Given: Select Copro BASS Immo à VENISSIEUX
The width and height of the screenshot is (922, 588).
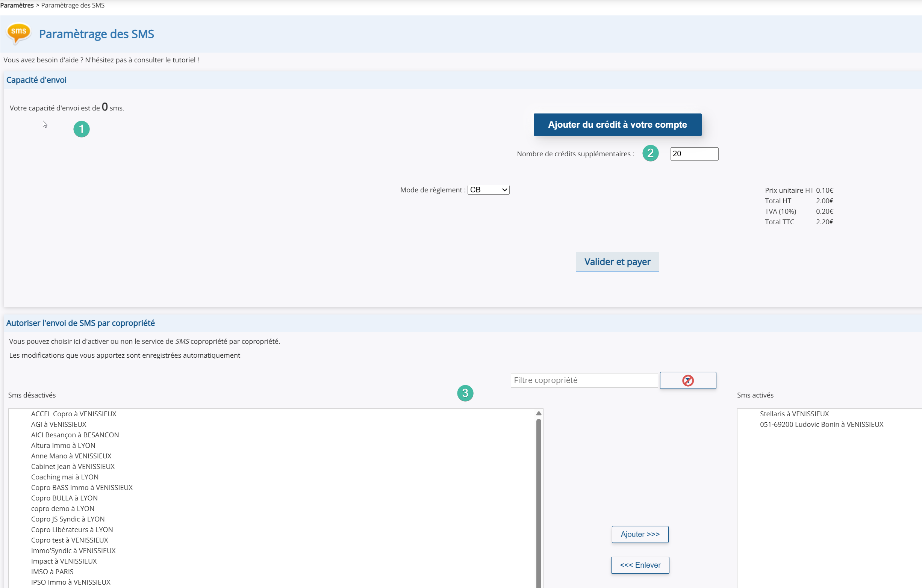Looking at the screenshot, I should point(82,487).
